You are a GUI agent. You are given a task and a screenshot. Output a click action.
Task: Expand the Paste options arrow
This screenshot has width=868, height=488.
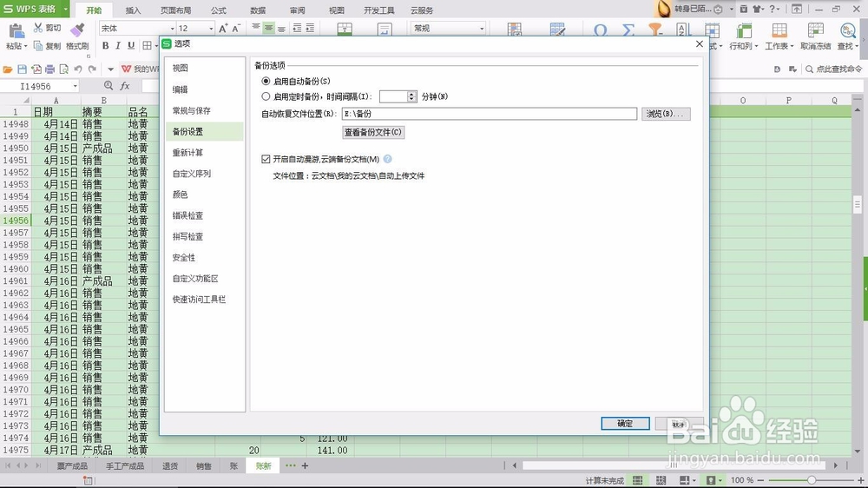pyautogui.click(x=25, y=47)
